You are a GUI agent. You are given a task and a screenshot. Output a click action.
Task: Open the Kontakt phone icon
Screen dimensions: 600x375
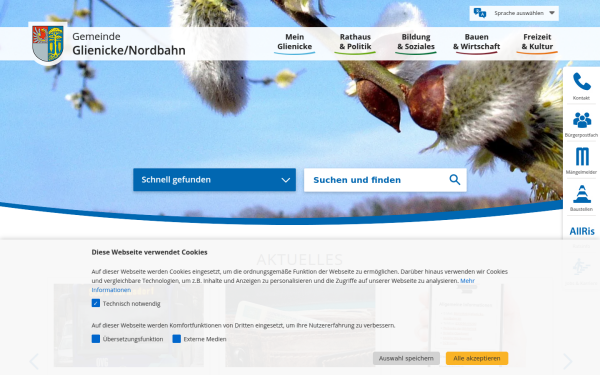click(581, 82)
